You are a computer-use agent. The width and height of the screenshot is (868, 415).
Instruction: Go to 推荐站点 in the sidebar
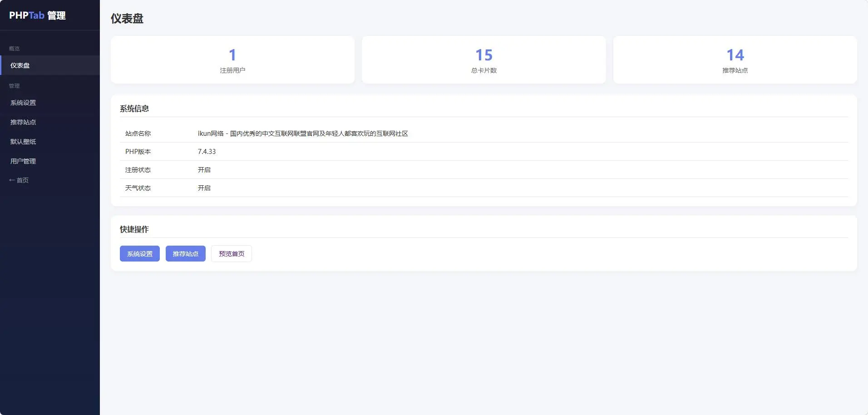pyautogui.click(x=50, y=122)
